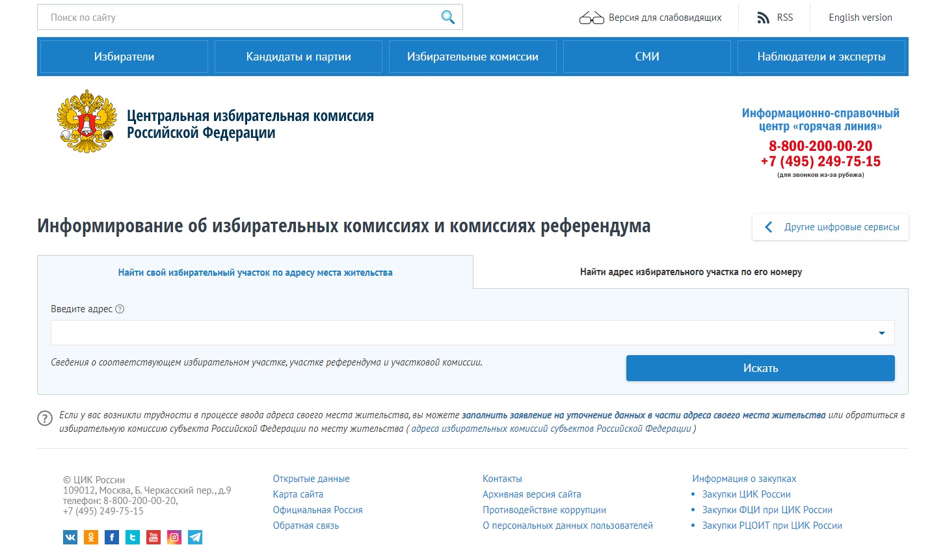Image resolution: width=932 pixels, height=560 pixels.
Task: Click the Искать button
Action: [760, 368]
